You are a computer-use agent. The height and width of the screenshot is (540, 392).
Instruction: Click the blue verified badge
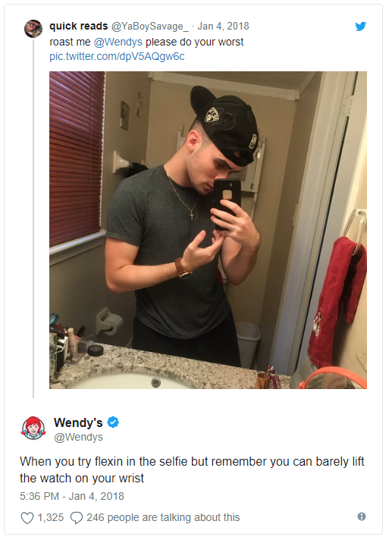(x=113, y=422)
